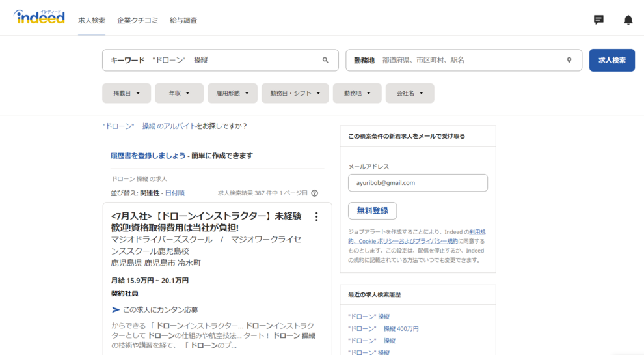644x355 pixels.
Task: Expand the 雇用形態 filter dropdown
Action: [232, 93]
